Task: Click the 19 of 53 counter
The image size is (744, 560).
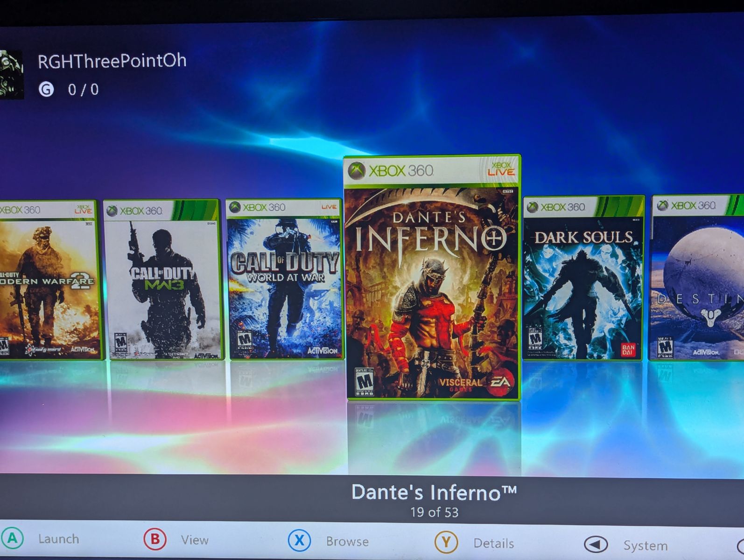Action: tap(434, 512)
